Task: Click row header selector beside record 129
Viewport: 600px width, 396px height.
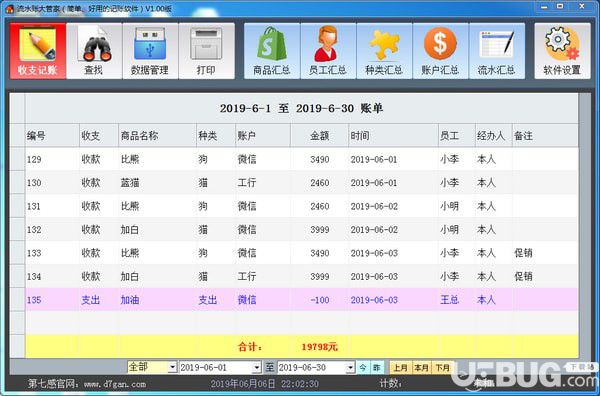Action: click(17, 159)
